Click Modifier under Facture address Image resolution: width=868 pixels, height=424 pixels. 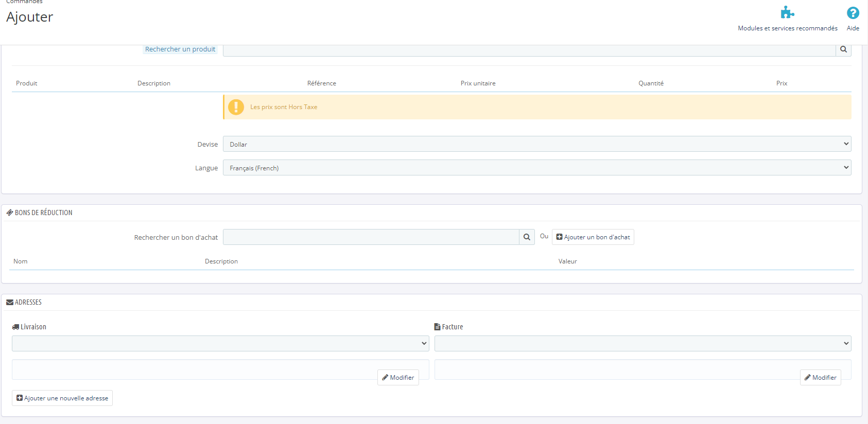821,378
